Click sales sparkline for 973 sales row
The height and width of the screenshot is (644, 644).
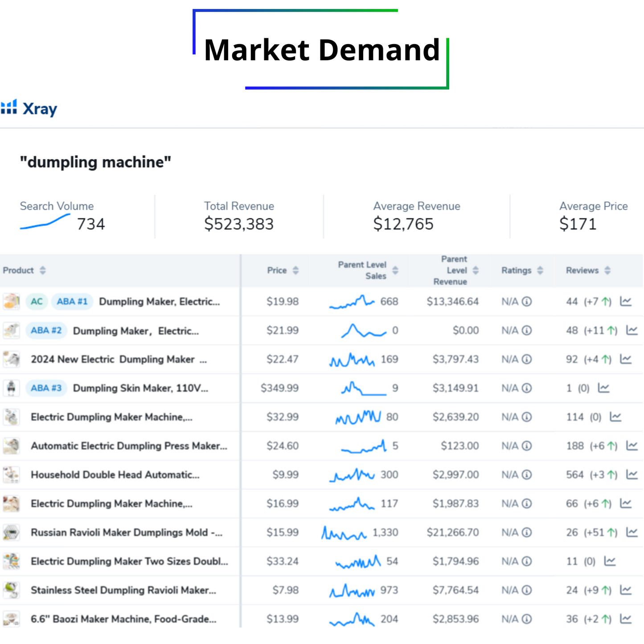pyautogui.click(x=352, y=591)
